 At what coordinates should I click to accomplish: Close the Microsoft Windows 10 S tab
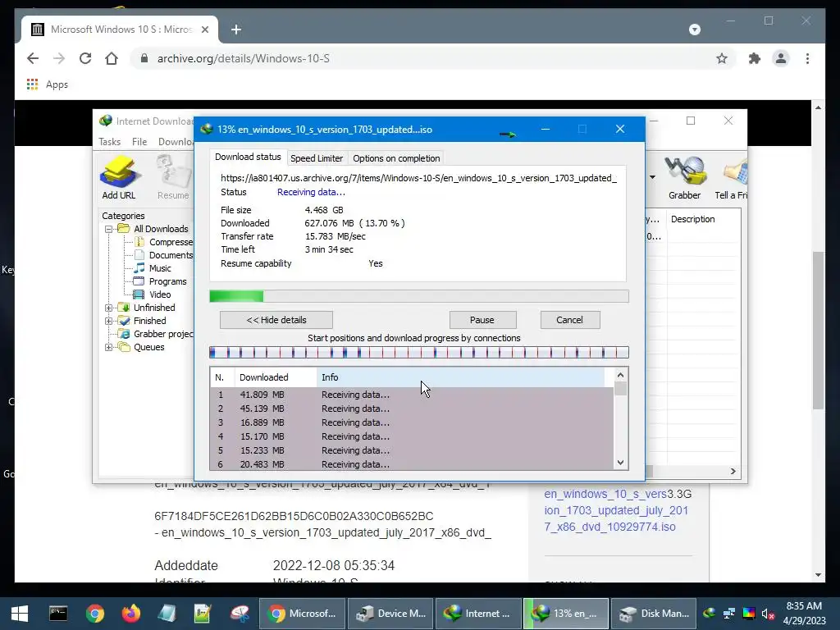click(x=204, y=30)
